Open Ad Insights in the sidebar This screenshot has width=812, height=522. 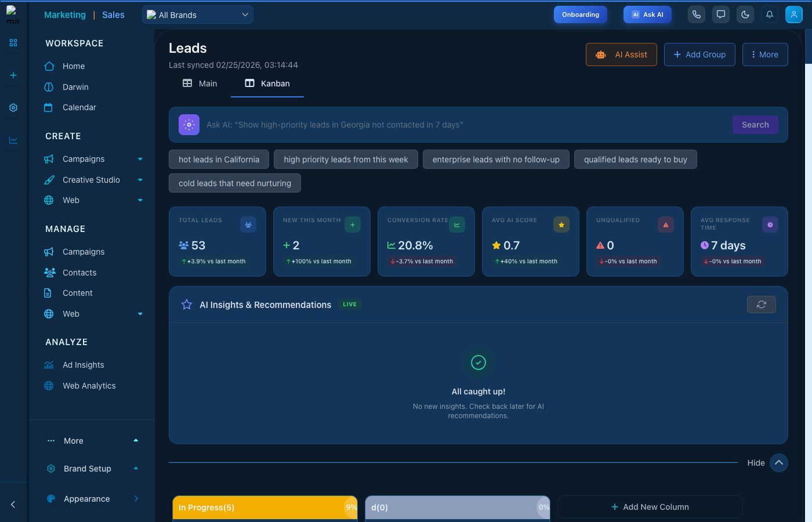84,365
